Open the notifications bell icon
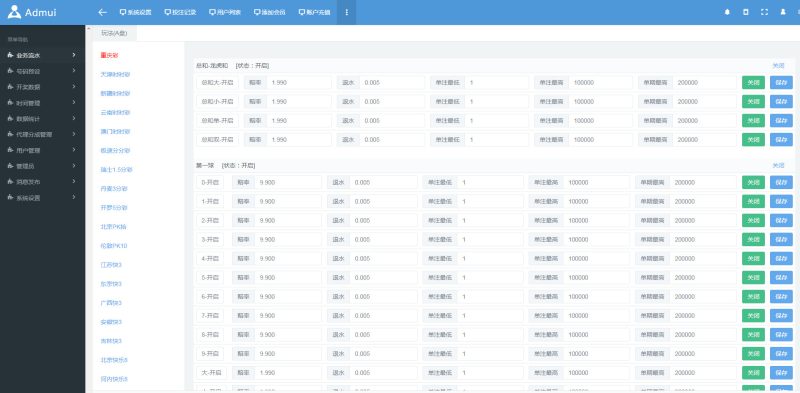The image size is (800, 393). coord(727,12)
